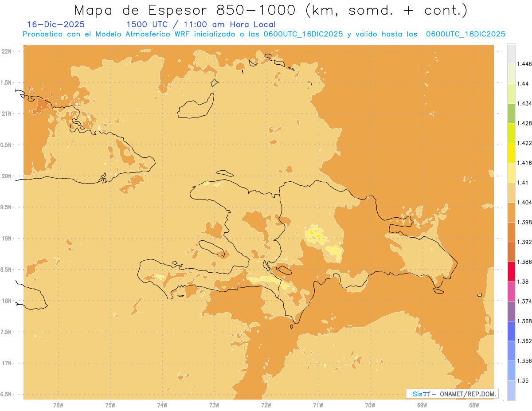This screenshot has height=411, width=532.
Task: Click the legend value "1.392"
Action: point(524,242)
